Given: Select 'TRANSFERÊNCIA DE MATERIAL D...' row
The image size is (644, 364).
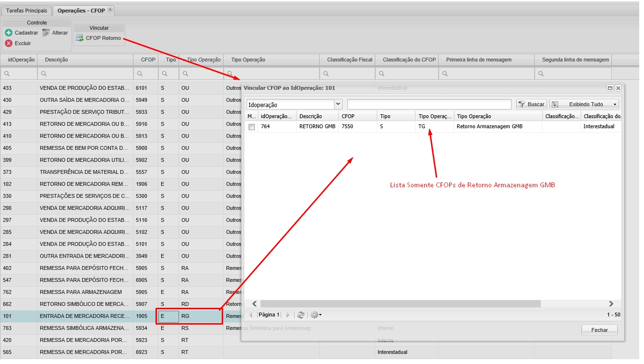Looking at the screenshot, I should (120, 172).
